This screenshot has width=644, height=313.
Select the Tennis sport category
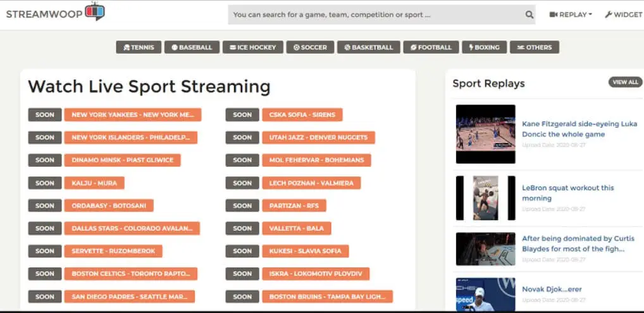coord(139,47)
